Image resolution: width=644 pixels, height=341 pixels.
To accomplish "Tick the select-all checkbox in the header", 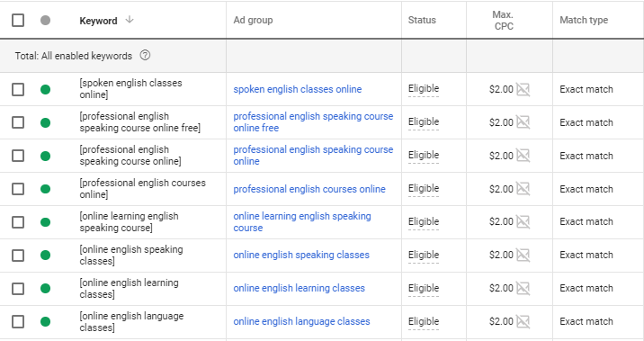I will click(18, 20).
